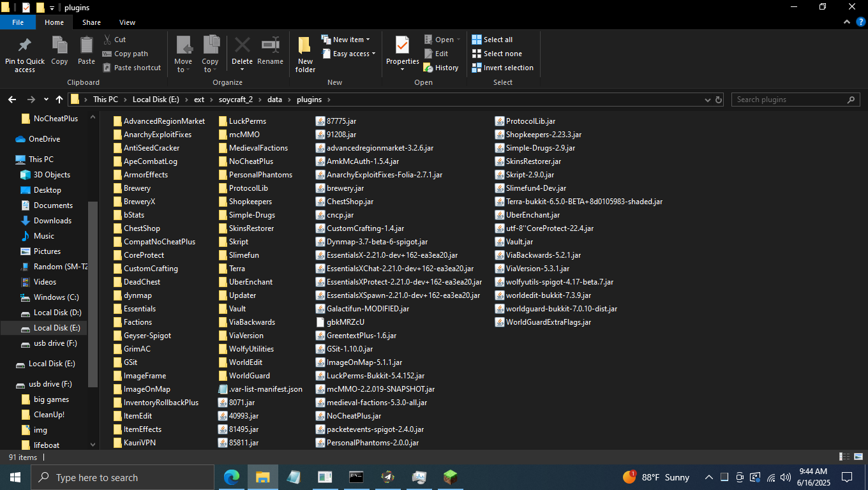Click the Search plugins input box
The height and width of the screenshot is (490, 868).
(789, 100)
